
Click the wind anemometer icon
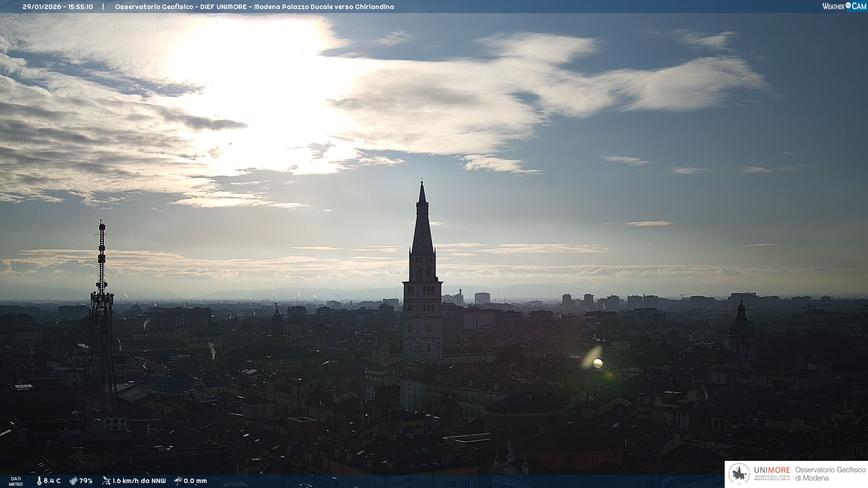(x=106, y=481)
